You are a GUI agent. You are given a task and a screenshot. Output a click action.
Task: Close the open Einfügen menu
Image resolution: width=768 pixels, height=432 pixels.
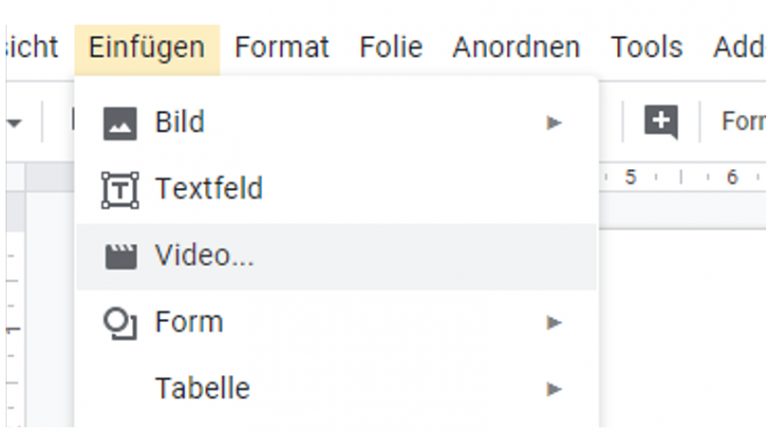tap(146, 47)
